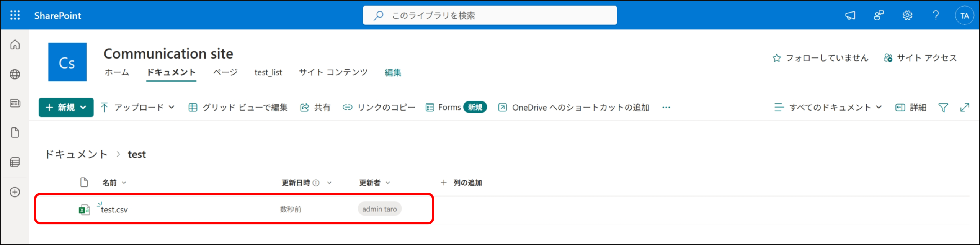980x245 pixels.
Task: Go to the Home (ホーム) navigation tab
Action: click(117, 72)
